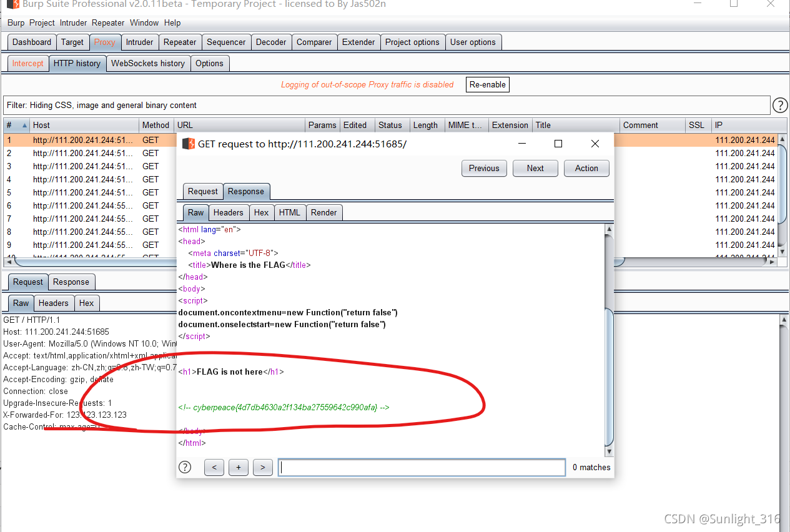This screenshot has height=532, width=790.
Task: Open the Burp menu
Action: 16,22
